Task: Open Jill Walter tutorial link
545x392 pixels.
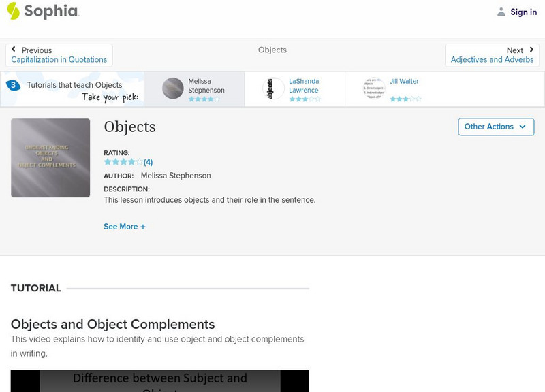Action: coord(404,81)
